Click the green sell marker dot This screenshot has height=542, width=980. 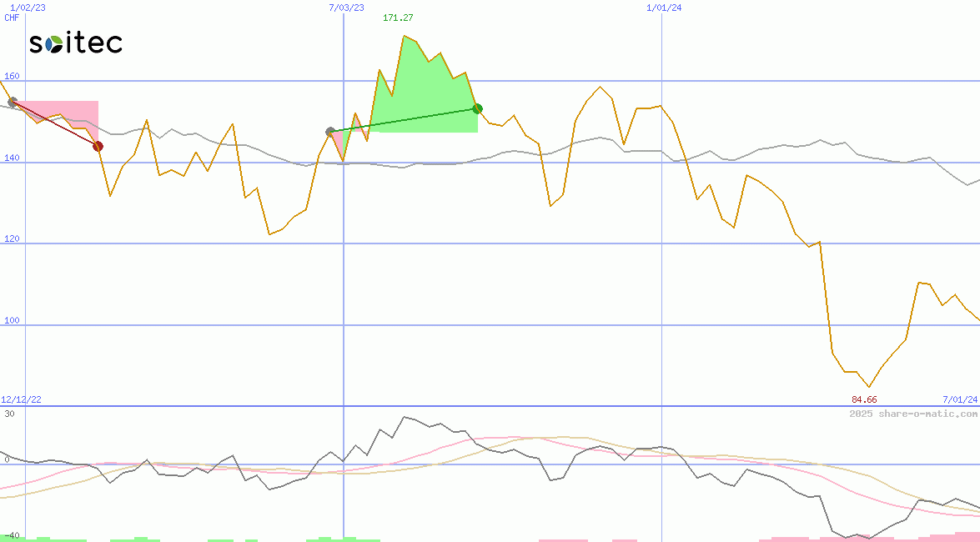pos(477,108)
